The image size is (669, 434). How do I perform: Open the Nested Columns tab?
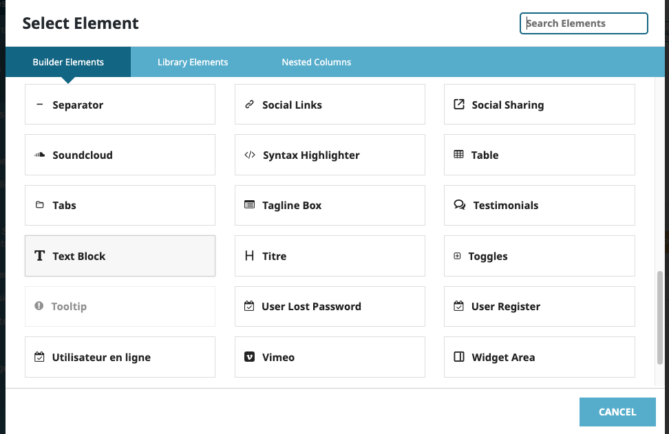point(316,62)
